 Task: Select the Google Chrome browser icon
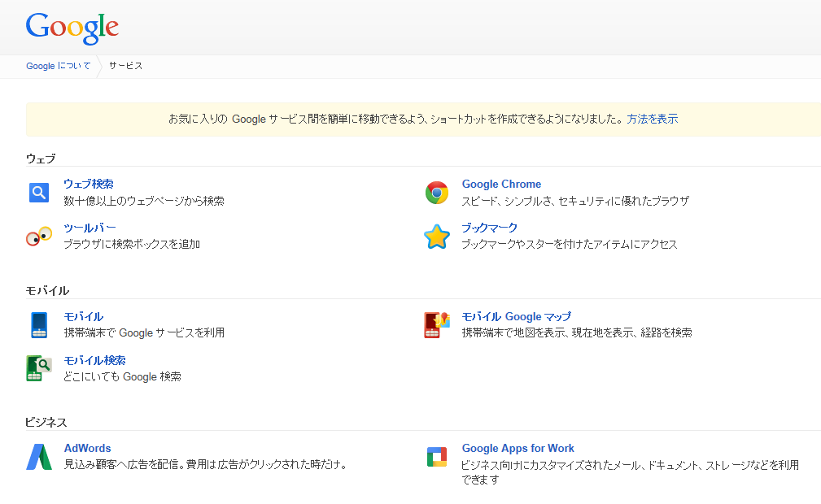437,192
